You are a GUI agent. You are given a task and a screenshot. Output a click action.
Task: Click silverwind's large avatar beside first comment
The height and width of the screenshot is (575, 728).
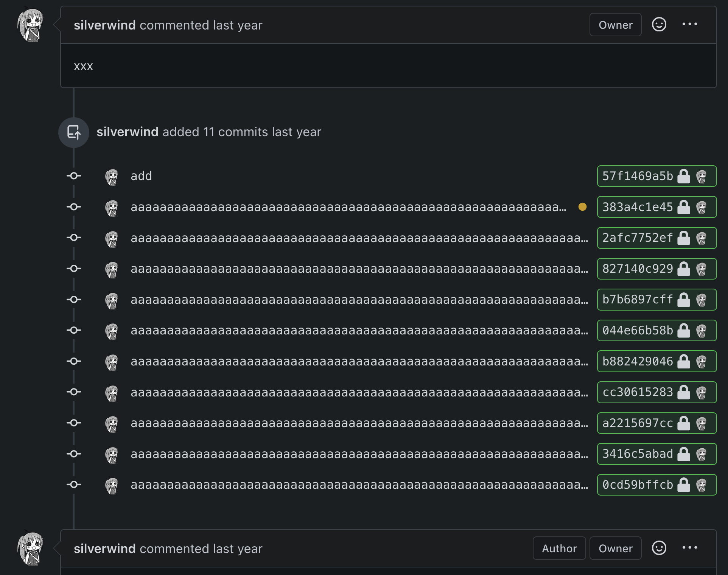[31, 25]
